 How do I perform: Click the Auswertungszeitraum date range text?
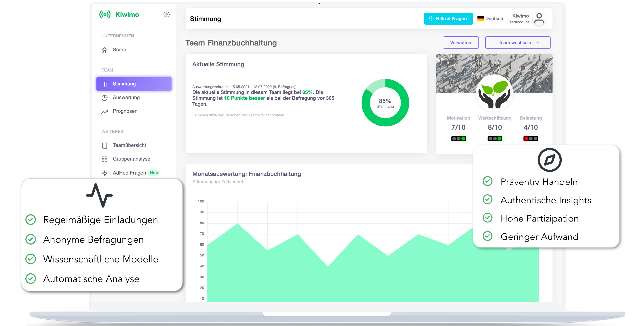point(244,87)
